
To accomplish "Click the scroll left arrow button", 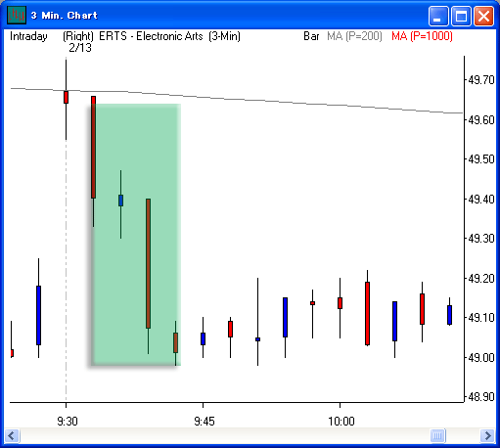I will (12, 435).
